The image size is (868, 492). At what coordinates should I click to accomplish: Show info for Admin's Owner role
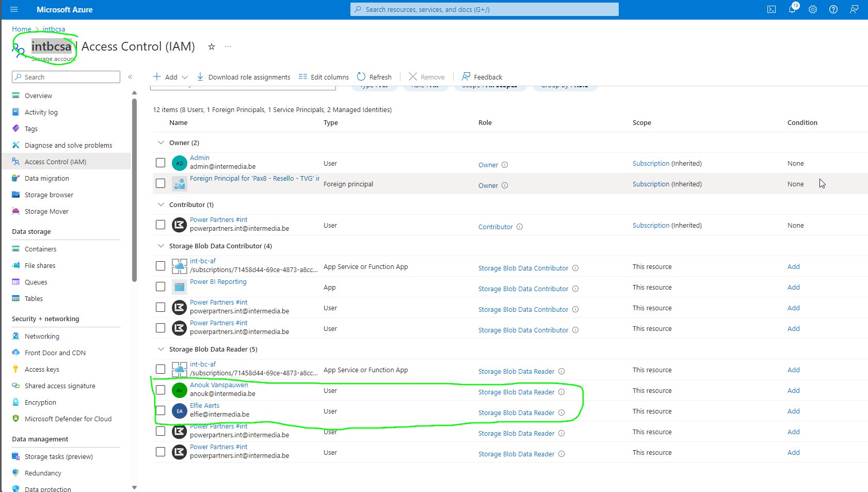(505, 165)
